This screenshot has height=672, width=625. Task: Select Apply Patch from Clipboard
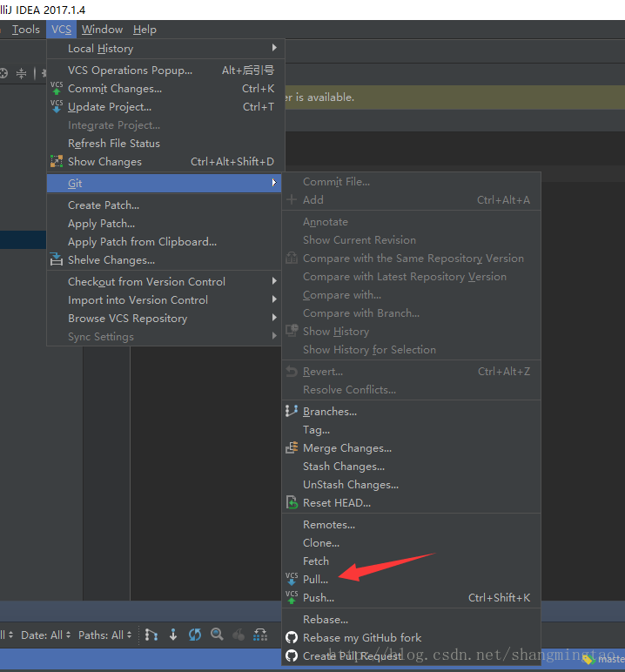tap(165, 241)
